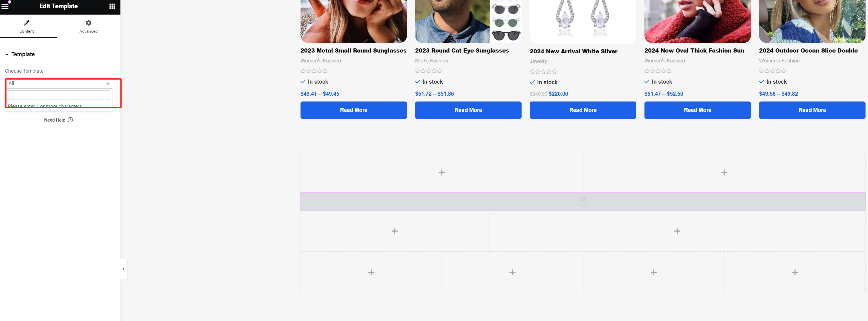Click In stock checkmark for Metal Sunglasses

pyautogui.click(x=303, y=81)
